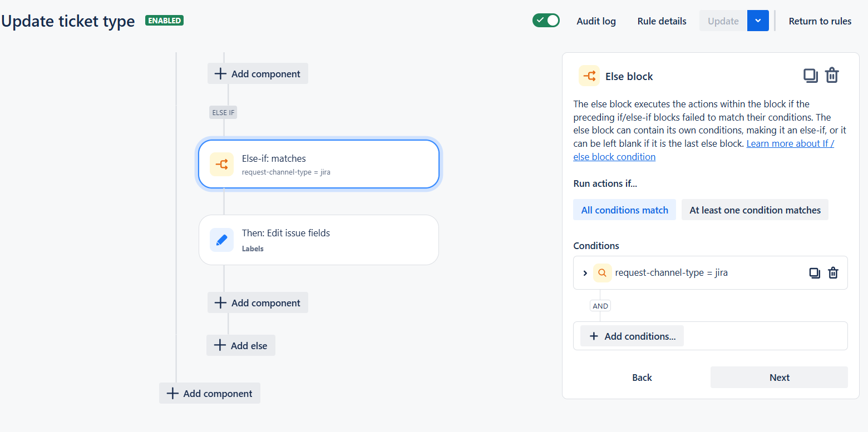The width and height of the screenshot is (868, 432).
Task: Click the orange branch icon beside Else block title
Action: (589, 76)
